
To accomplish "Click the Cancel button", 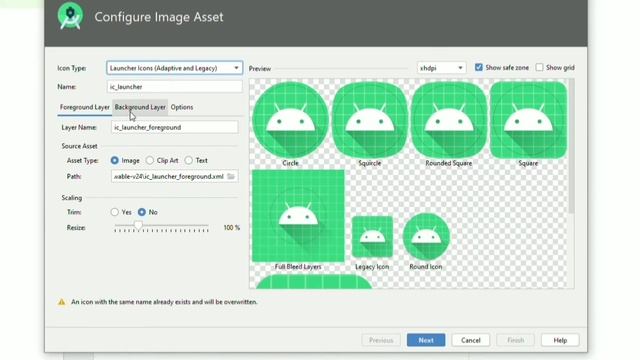I will (471, 340).
